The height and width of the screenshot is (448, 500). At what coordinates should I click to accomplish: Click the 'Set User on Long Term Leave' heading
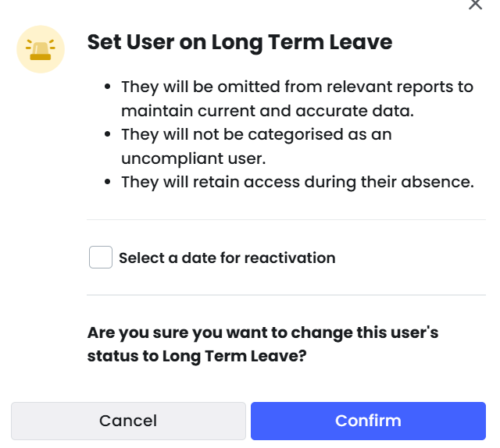click(240, 42)
